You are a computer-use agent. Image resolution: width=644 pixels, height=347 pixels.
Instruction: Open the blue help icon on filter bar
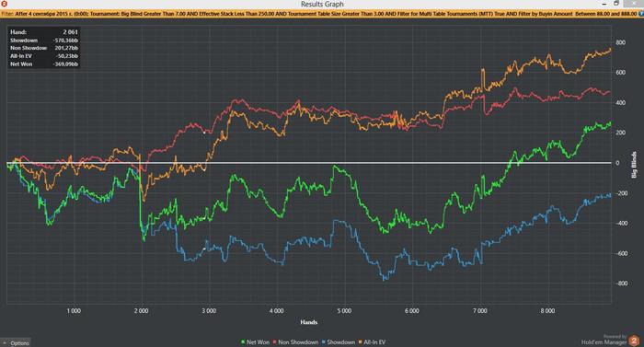coord(640,14)
